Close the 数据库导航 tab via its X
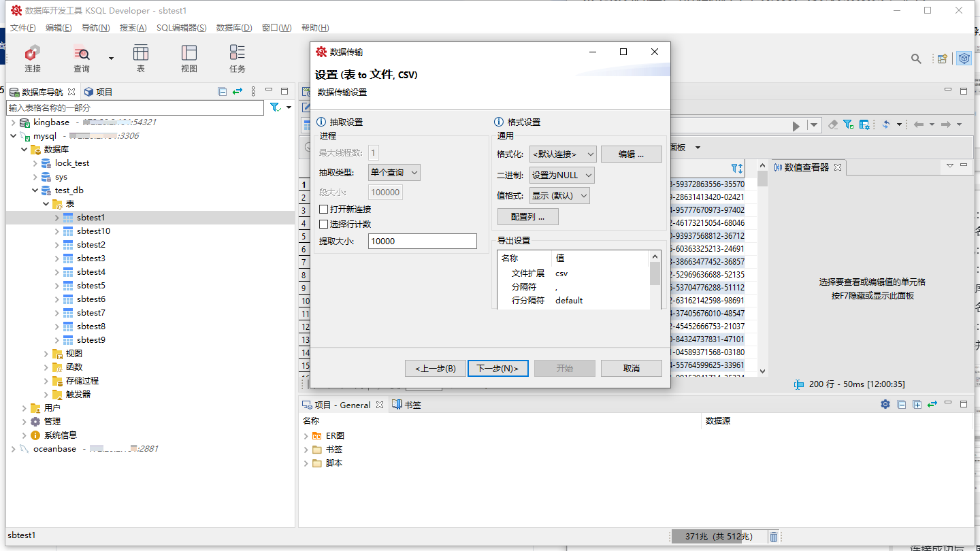Screen dimensions: 980x551 coord(71,92)
